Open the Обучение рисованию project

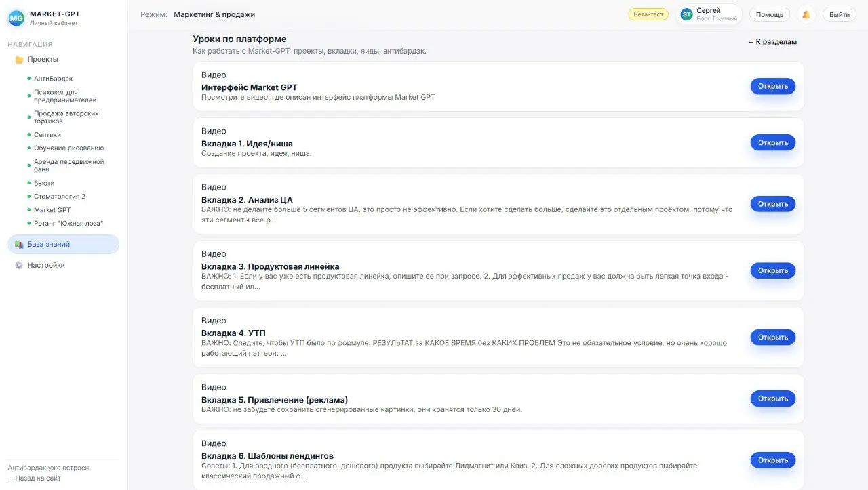68,148
